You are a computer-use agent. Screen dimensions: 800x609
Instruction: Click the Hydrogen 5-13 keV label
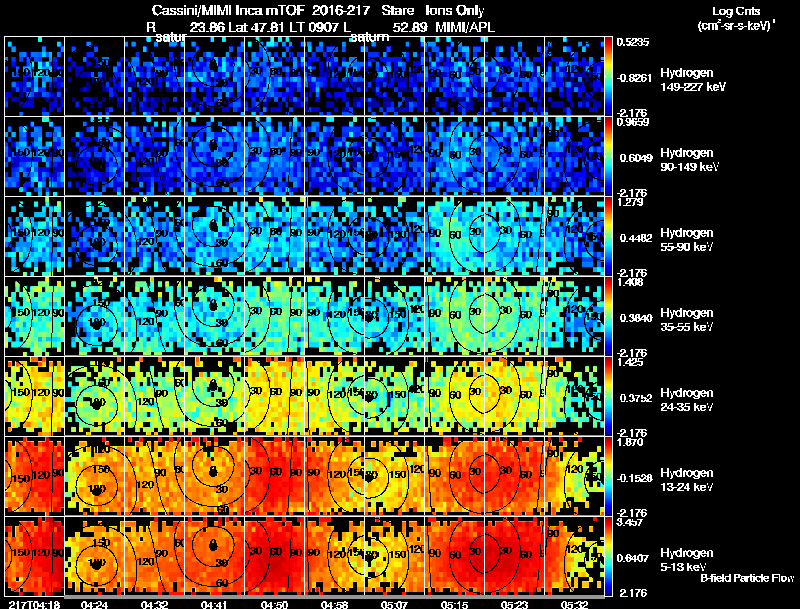pyautogui.click(x=686, y=560)
